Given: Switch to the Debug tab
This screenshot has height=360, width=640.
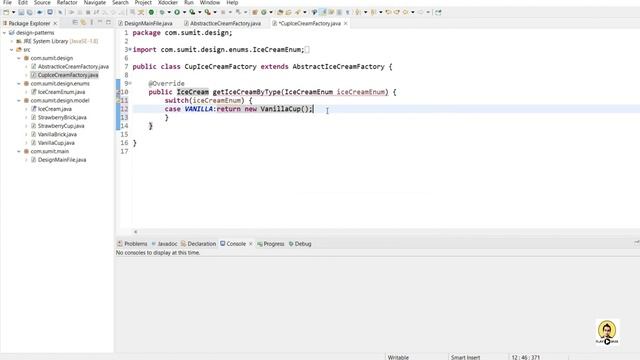Looking at the screenshot, I should click(x=300, y=244).
